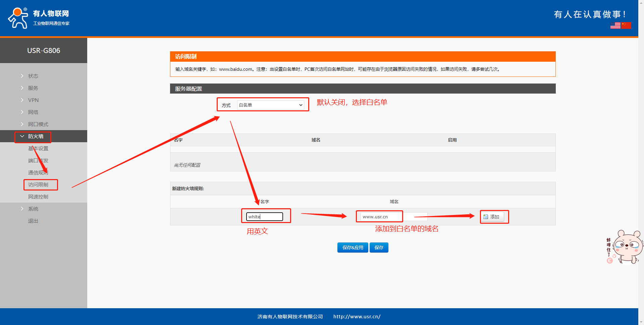Click the 名字 name input field
The width and height of the screenshot is (644, 325).
point(264,217)
